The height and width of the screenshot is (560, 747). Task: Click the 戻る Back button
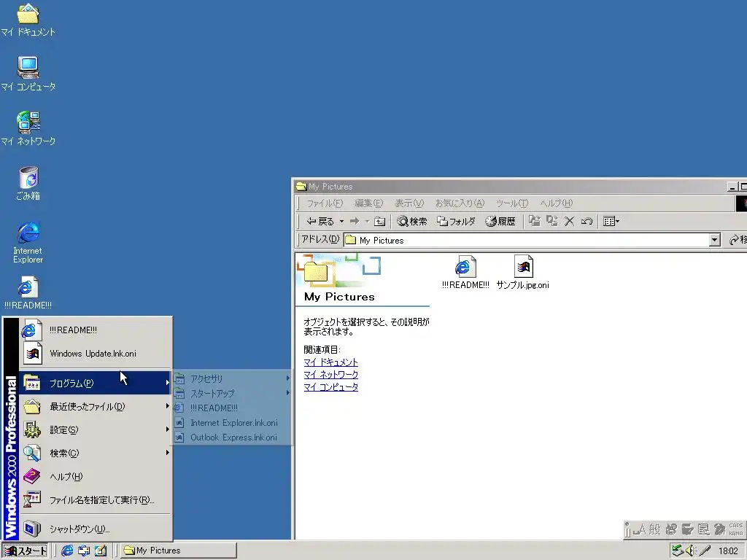(x=320, y=222)
